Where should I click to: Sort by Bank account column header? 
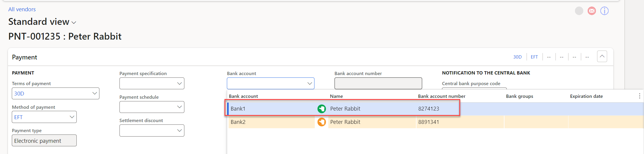pos(243,96)
